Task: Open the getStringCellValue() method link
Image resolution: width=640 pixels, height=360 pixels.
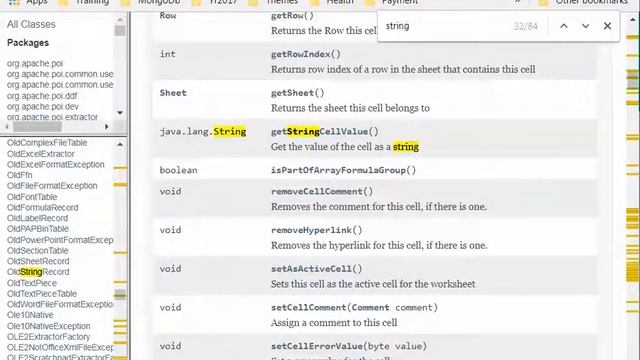Action: (324, 131)
